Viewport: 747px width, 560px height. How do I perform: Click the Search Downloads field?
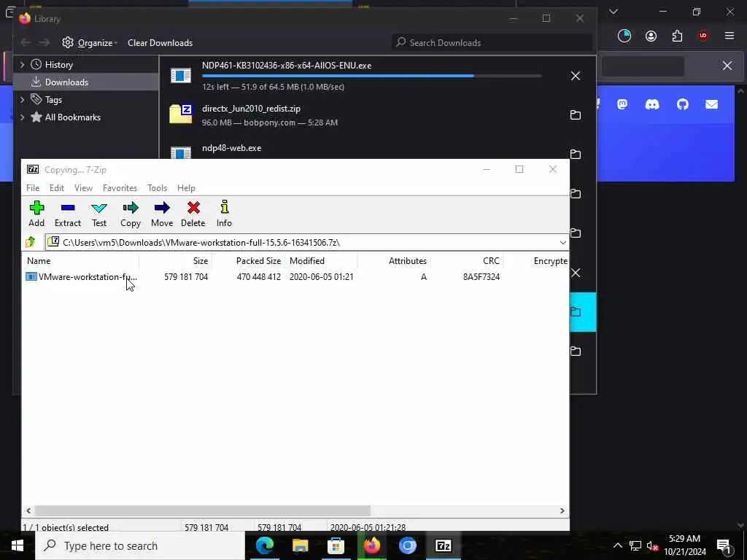[492, 43]
